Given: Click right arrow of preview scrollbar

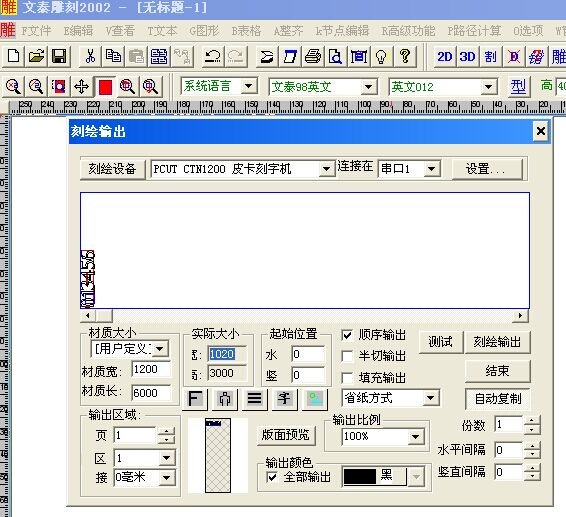Looking at the screenshot, I should pyautogui.click(x=520, y=316).
